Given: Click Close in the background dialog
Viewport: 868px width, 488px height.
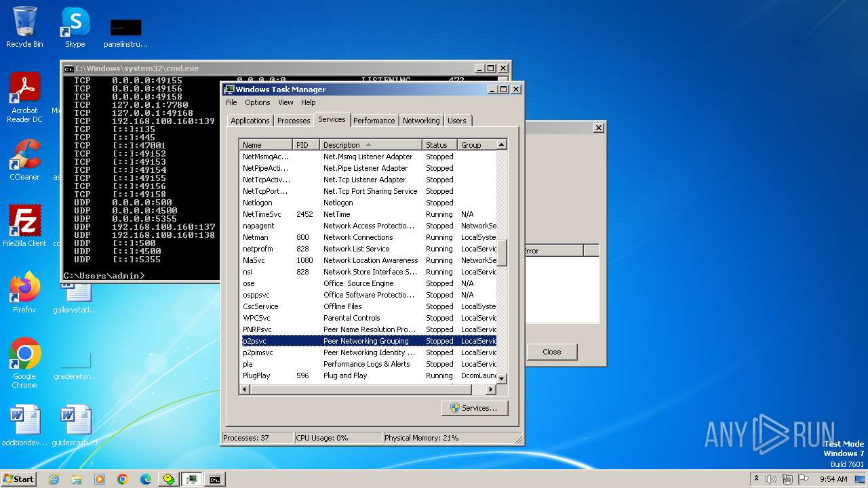Looking at the screenshot, I should point(552,352).
